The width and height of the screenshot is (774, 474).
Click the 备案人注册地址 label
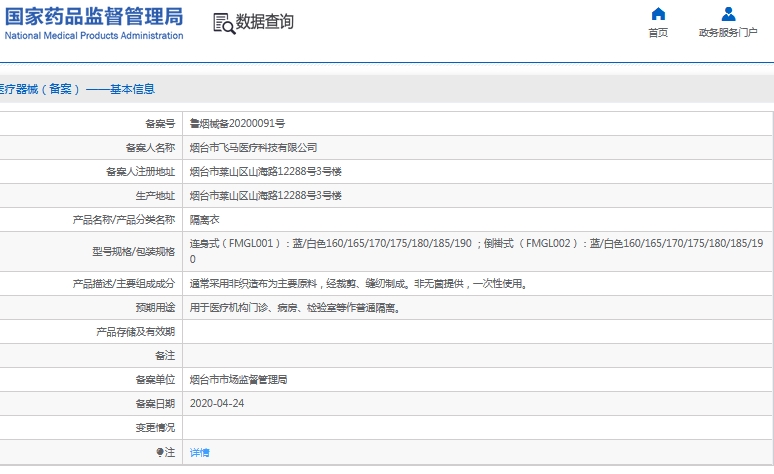coord(140,172)
